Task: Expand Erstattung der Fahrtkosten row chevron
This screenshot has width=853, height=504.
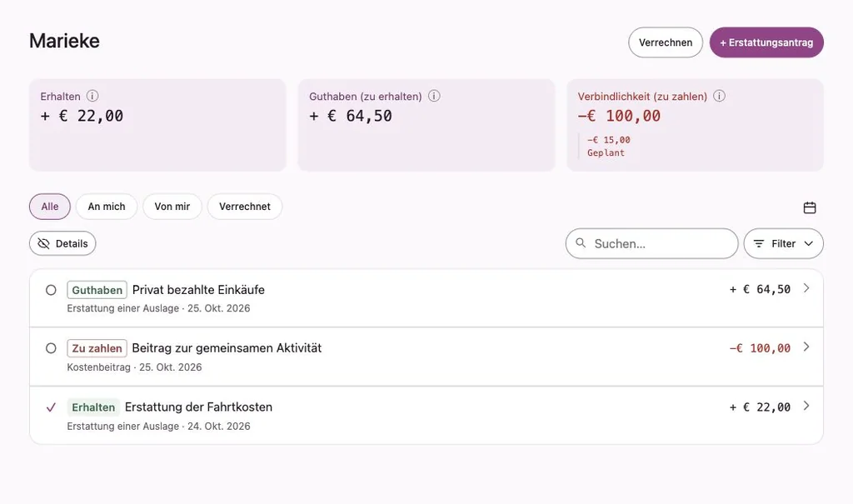Action: (x=806, y=406)
